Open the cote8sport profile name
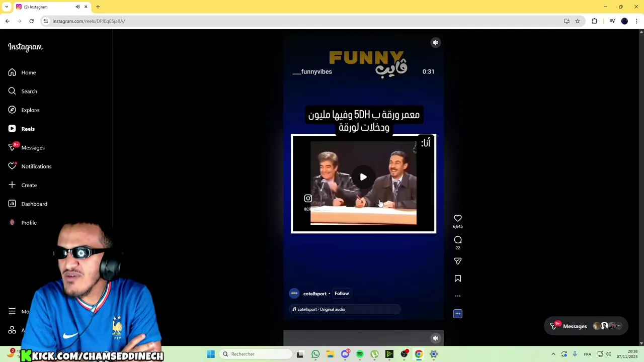Image resolution: width=644 pixels, height=362 pixels. point(315,294)
